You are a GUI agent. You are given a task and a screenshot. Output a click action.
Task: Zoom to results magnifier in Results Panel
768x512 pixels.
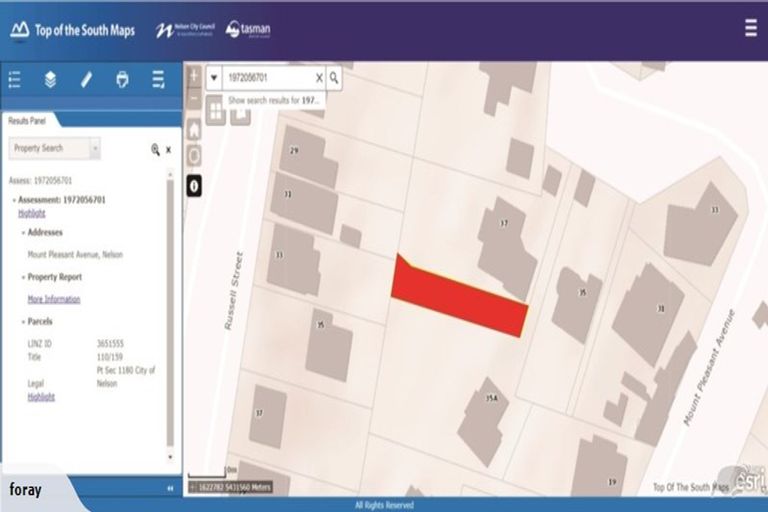click(155, 149)
